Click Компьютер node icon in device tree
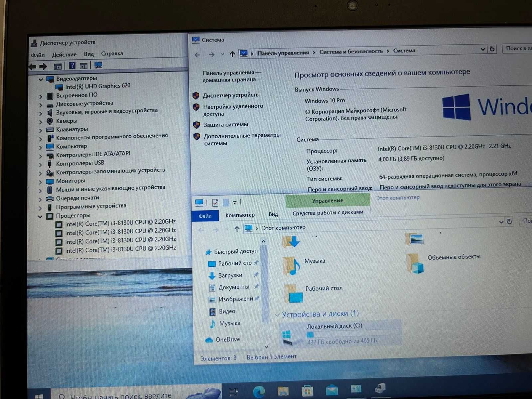 click(50, 147)
